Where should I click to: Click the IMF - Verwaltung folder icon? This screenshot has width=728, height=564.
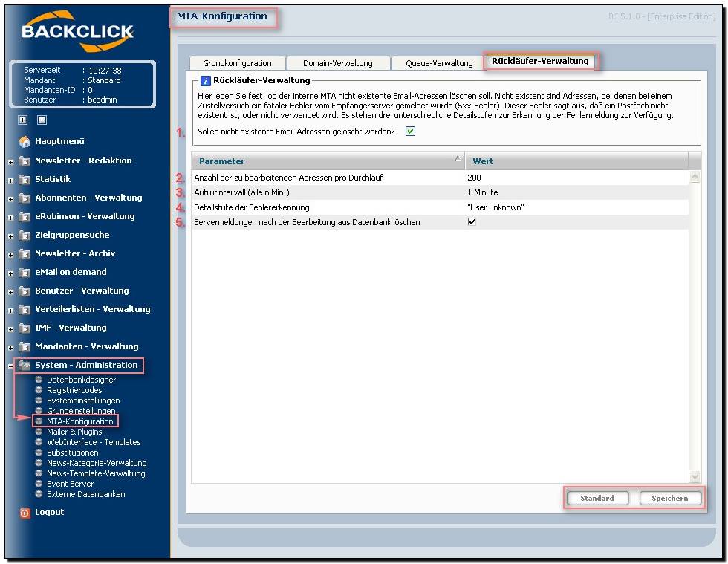pyautogui.click(x=24, y=328)
